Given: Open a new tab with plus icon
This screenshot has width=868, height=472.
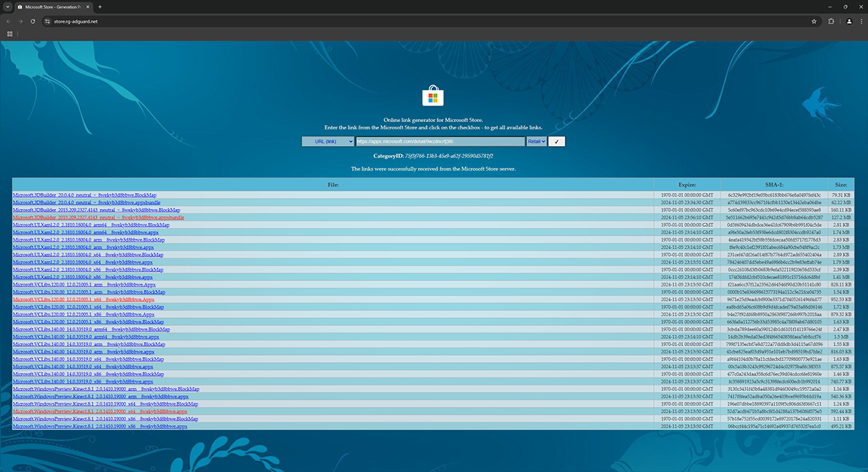Looking at the screenshot, I should tap(100, 7).
